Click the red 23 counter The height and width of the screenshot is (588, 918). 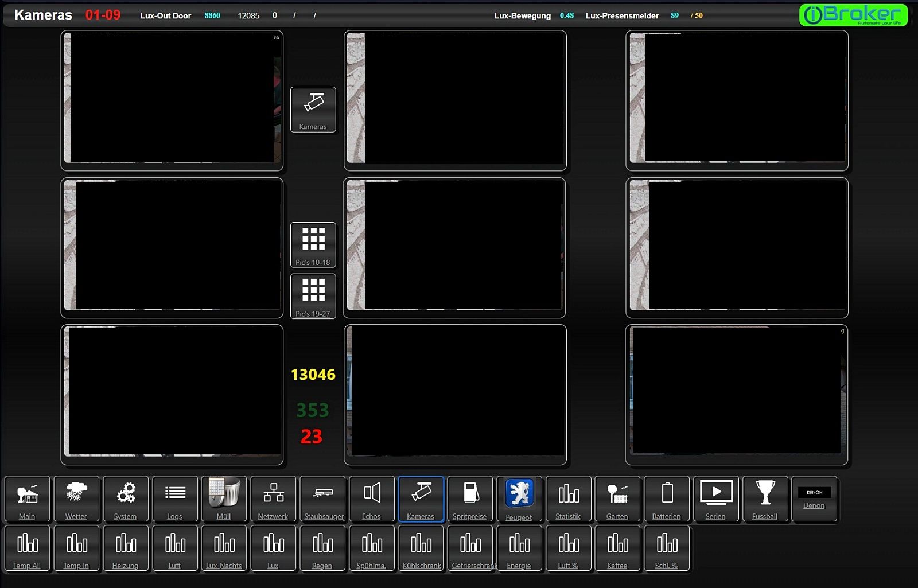(312, 437)
